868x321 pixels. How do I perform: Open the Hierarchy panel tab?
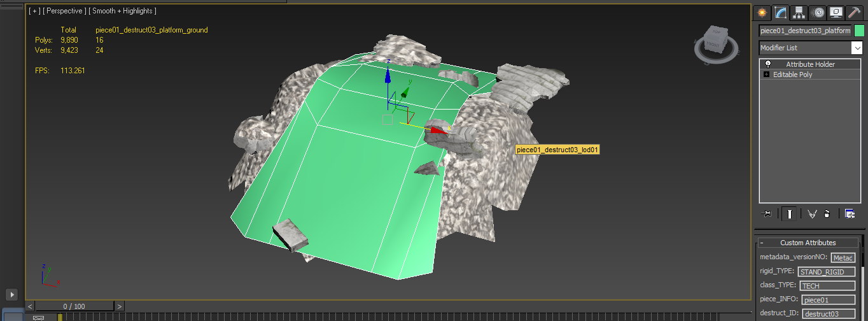[x=799, y=12]
